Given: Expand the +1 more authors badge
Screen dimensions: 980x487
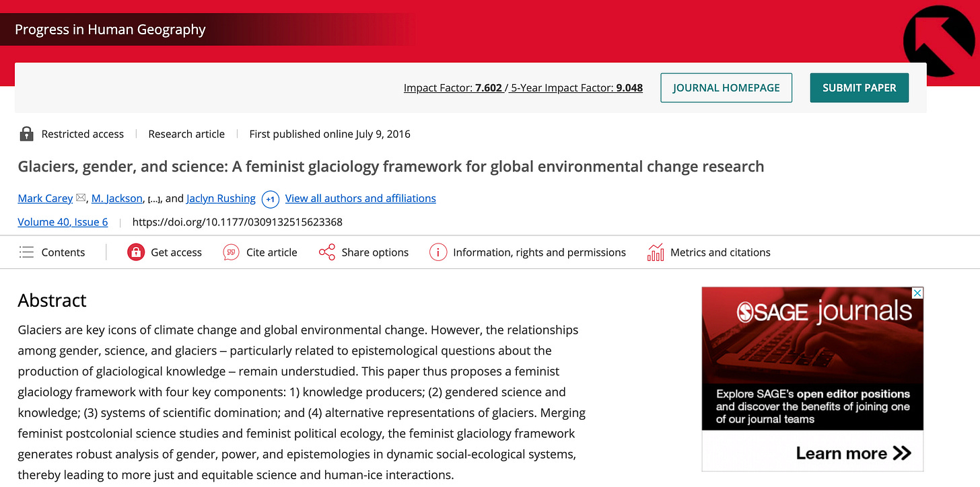Looking at the screenshot, I should pos(270,199).
